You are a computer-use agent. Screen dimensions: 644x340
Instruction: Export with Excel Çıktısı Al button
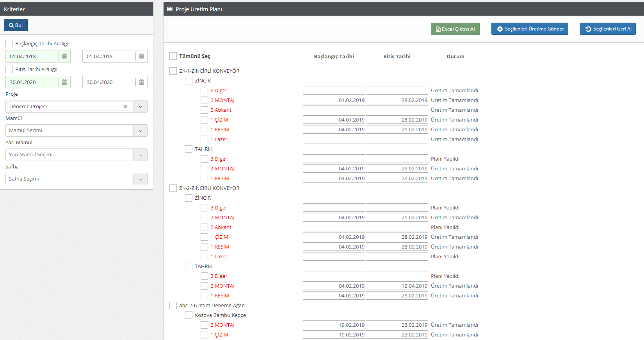455,29
